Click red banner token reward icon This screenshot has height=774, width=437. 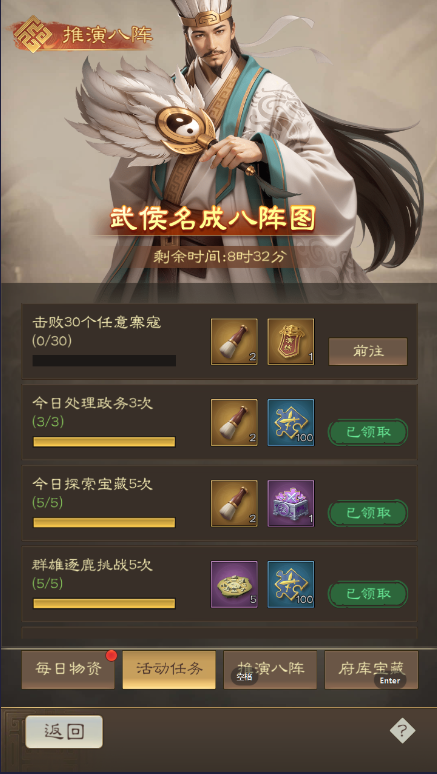pos(291,342)
